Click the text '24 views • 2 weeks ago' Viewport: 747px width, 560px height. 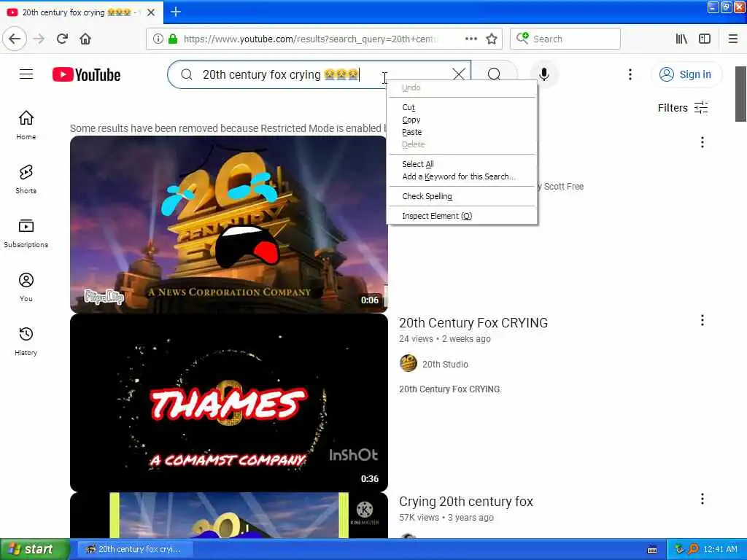tap(444, 339)
